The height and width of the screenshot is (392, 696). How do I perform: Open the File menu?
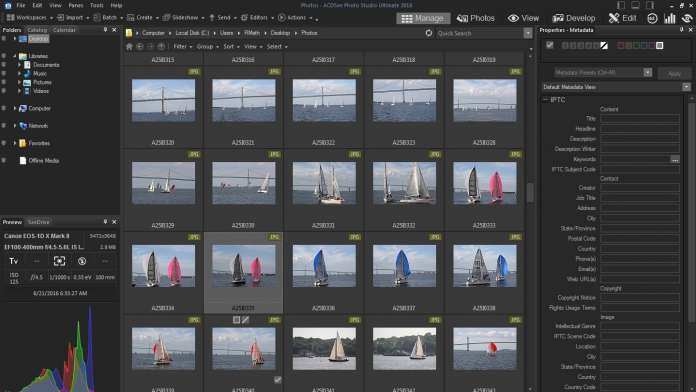coord(21,5)
